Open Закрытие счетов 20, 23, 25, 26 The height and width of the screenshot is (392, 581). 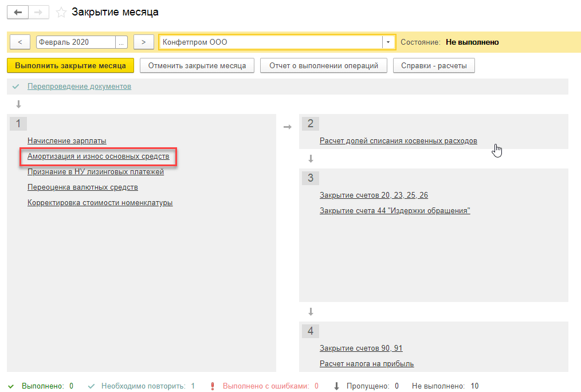coord(374,195)
